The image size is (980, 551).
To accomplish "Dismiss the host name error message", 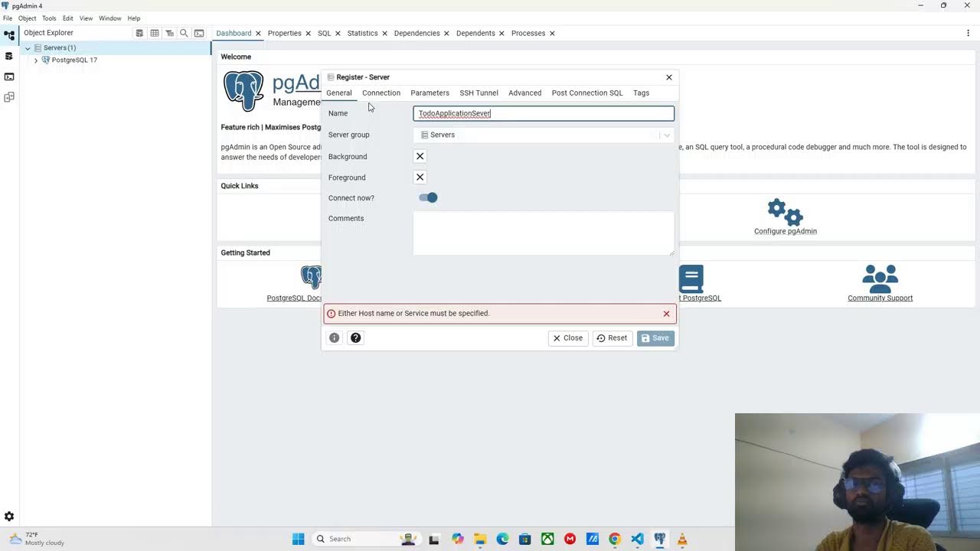I will (666, 314).
